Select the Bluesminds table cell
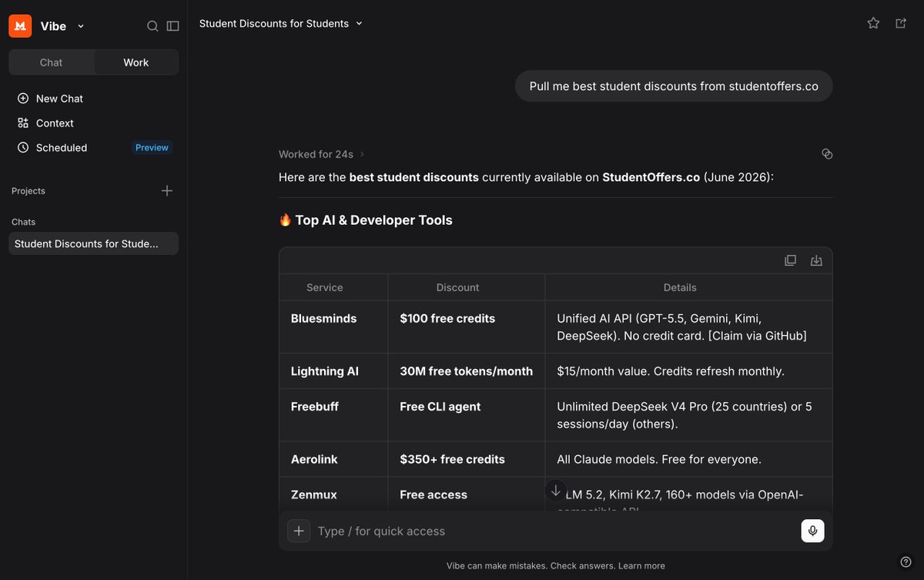The height and width of the screenshot is (580, 924). coord(333,327)
